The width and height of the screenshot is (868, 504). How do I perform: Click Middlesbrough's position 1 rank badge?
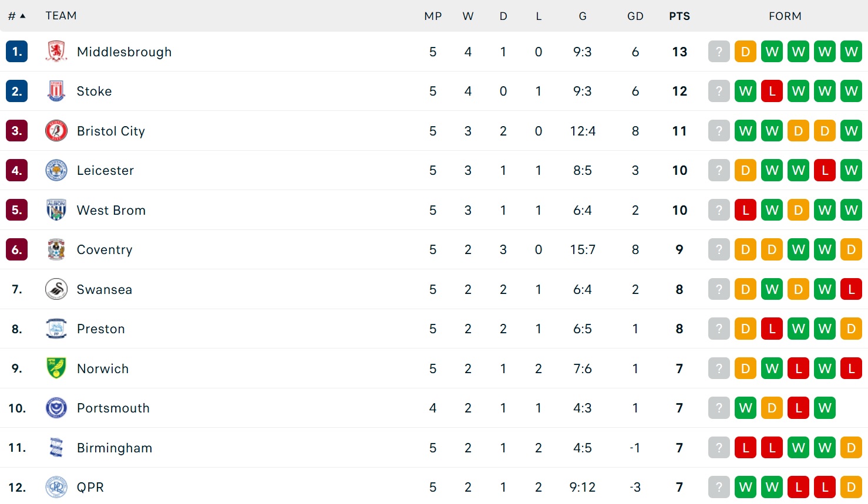click(17, 52)
